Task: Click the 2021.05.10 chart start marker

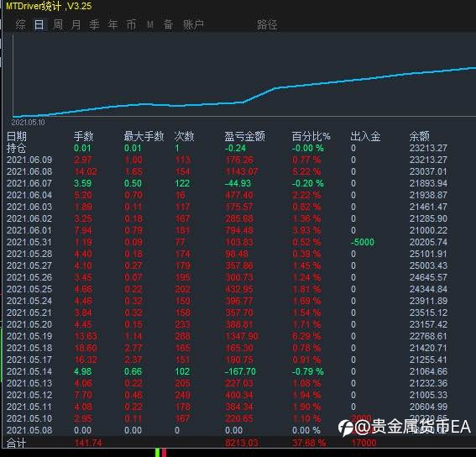Action: [x=28, y=123]
